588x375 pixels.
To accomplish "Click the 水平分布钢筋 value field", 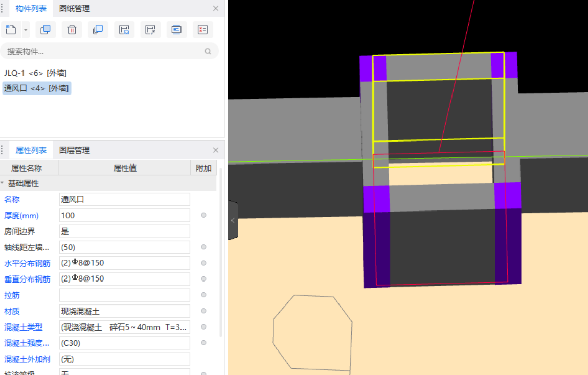I will click(x=124, y=263).
